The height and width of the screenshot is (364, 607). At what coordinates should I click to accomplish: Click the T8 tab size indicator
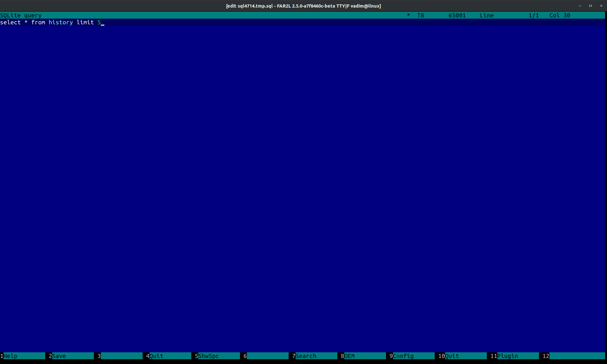coord(420,15)
